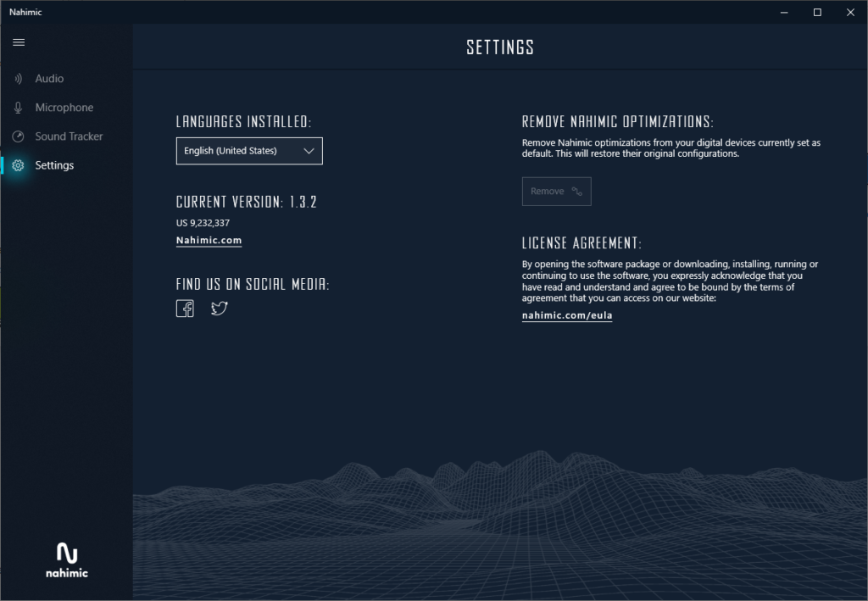Open Nahimic's Twitter page icon
Image resolution: width=868 pixels, height=601 pixels.
point(220,309)
